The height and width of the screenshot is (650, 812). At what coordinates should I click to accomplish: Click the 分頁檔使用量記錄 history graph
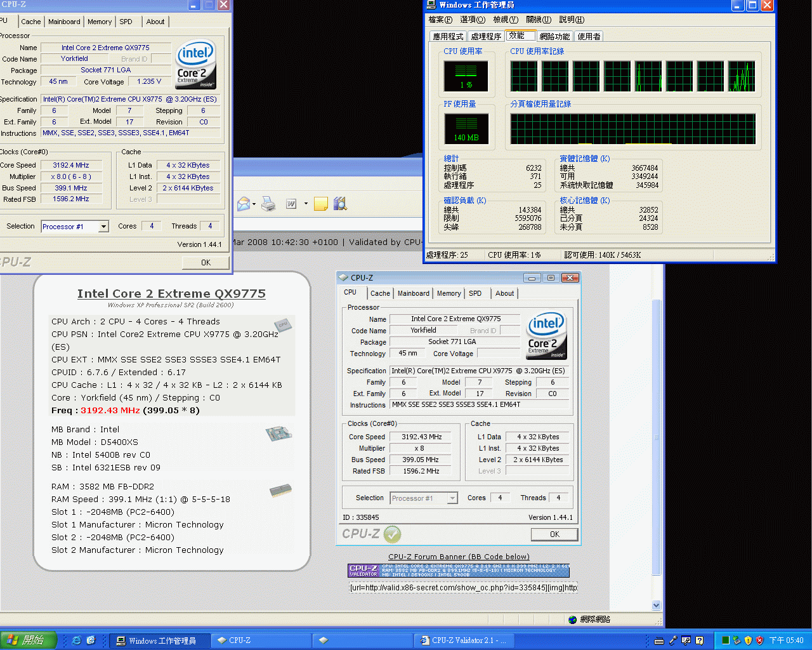point(633,129)
